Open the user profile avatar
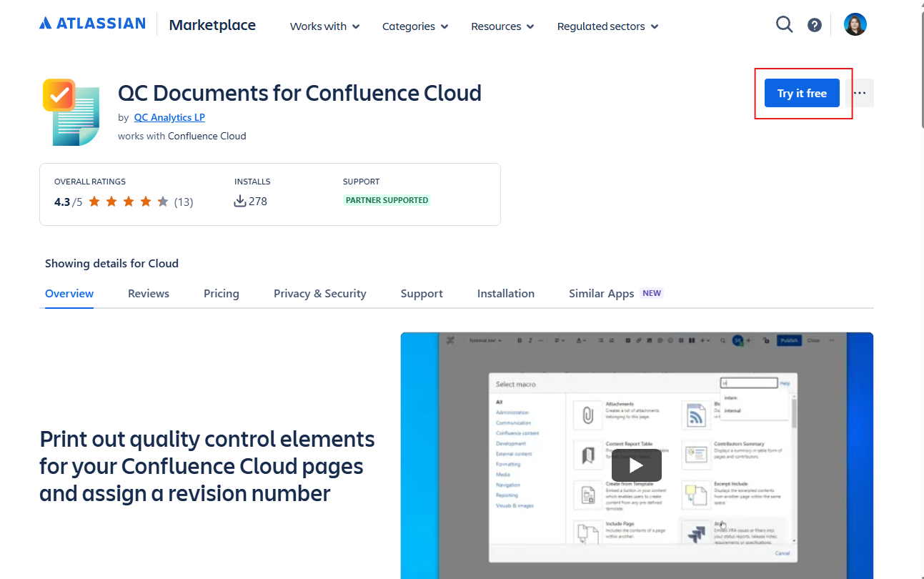Image resolution: width=924 pixels, height=579 pixels. (x=855, y=25)
